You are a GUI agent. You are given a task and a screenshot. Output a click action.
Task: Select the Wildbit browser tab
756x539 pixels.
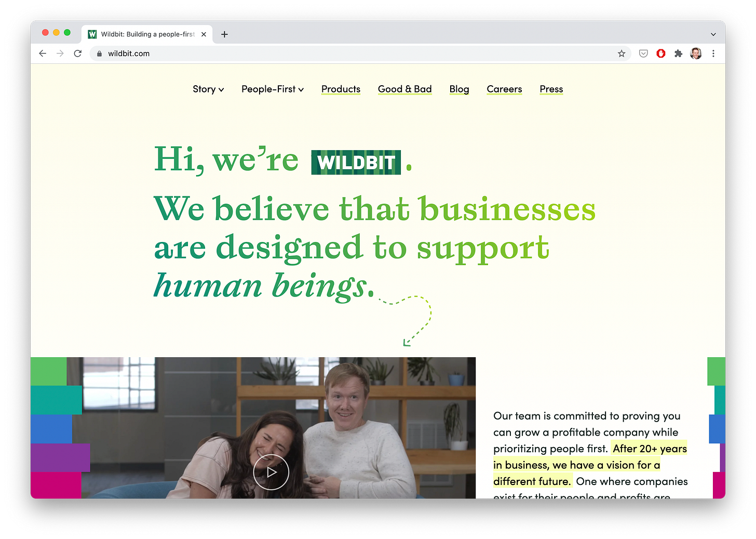[x=147, y=34]
